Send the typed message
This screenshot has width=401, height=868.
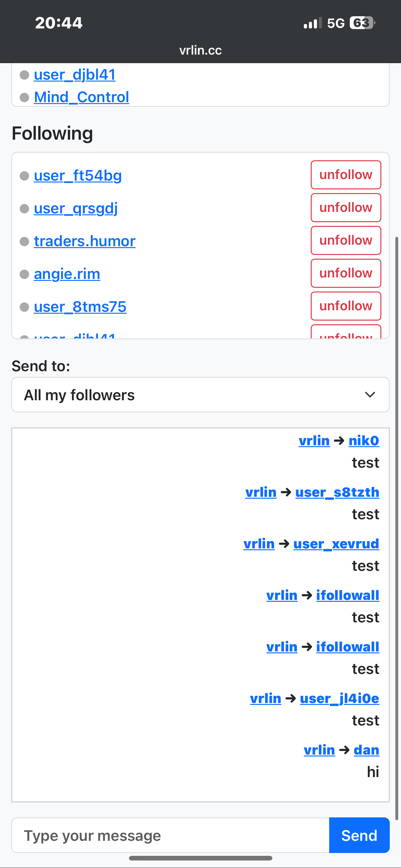(x=359, y=835)
